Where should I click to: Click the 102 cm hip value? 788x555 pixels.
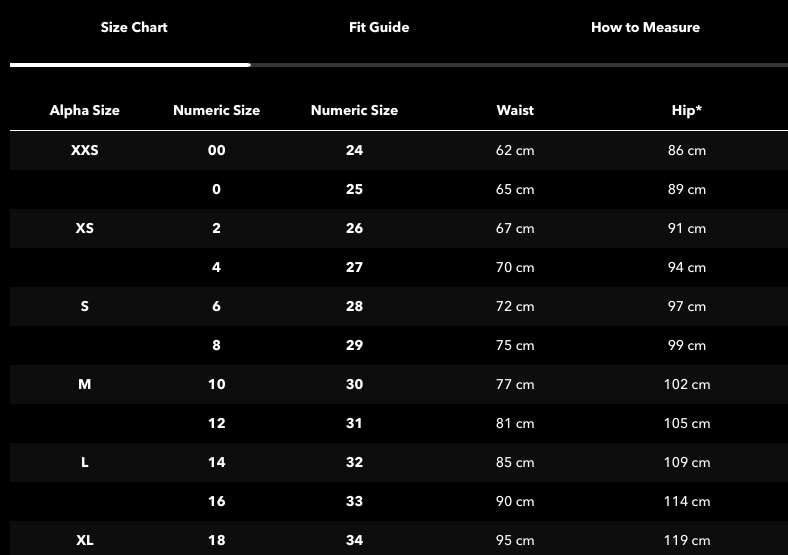click(687, 384)
